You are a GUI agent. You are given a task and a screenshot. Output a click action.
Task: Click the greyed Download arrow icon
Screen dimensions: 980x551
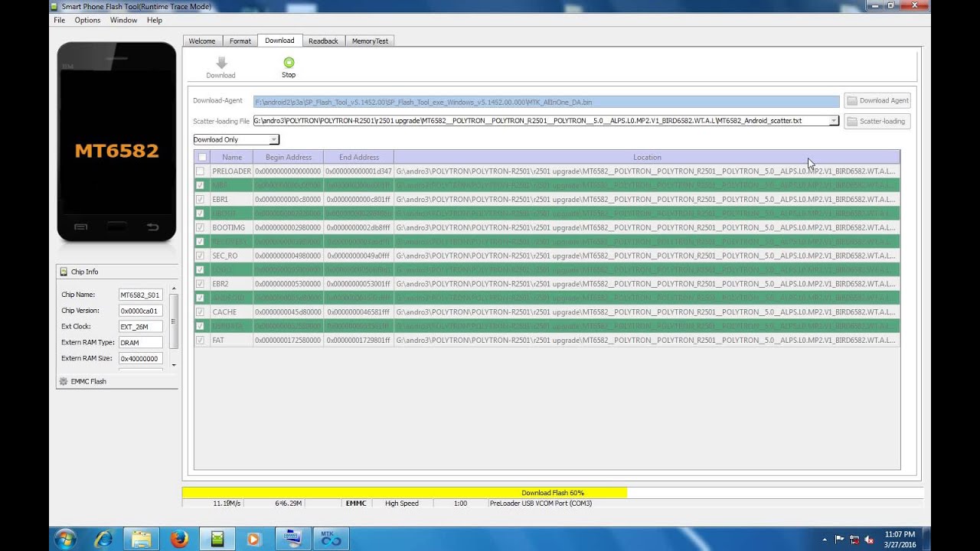(221, 63)
